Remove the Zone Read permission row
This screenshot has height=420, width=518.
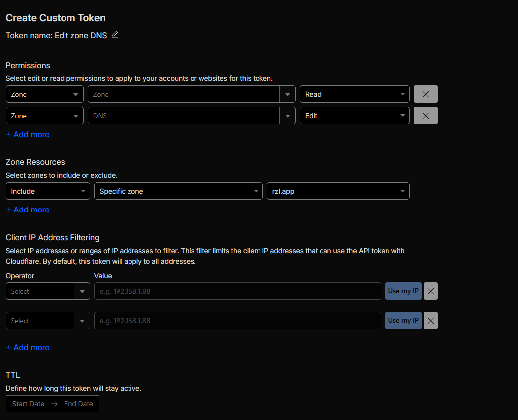click(425, 94)
